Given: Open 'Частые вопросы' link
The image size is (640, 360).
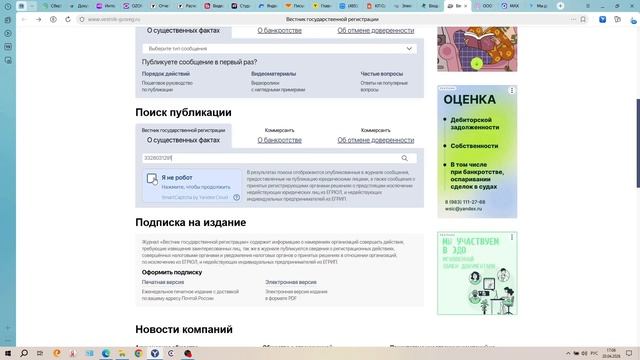Looking at the screenshot, I should (x=382, y=74).
